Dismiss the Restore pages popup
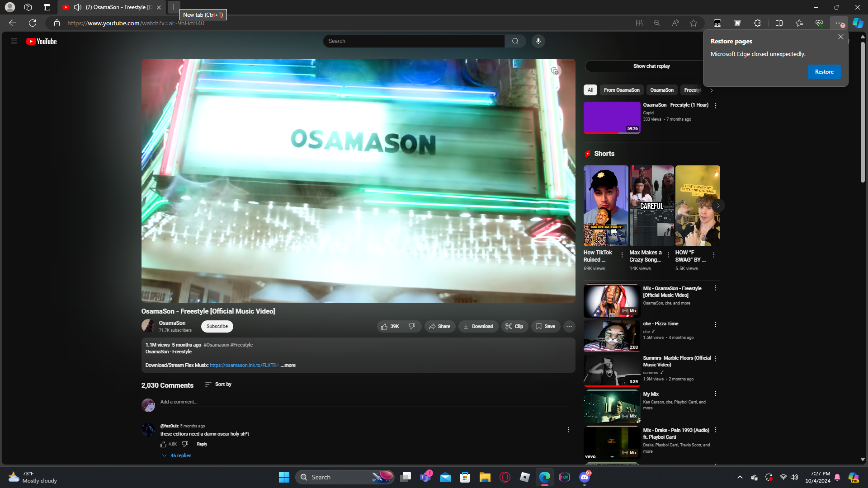This screenshot has height=488, width=868. [841, 37]
